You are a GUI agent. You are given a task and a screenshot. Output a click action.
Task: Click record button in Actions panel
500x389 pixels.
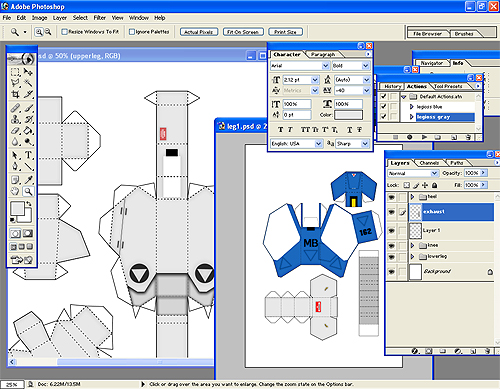[410, 137]
